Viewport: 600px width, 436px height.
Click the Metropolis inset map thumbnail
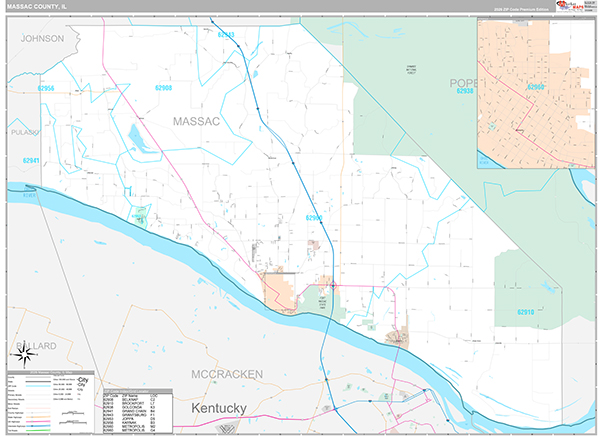(x=536, y=93)
